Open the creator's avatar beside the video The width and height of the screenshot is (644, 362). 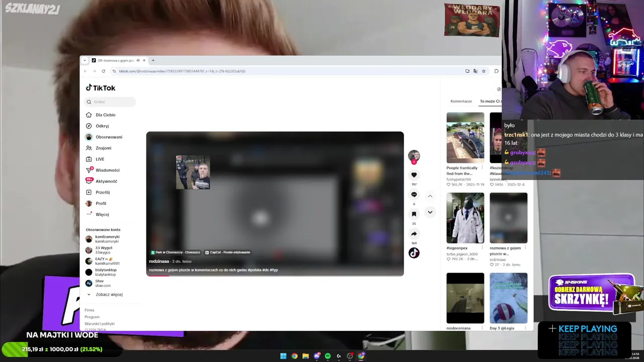414,155
